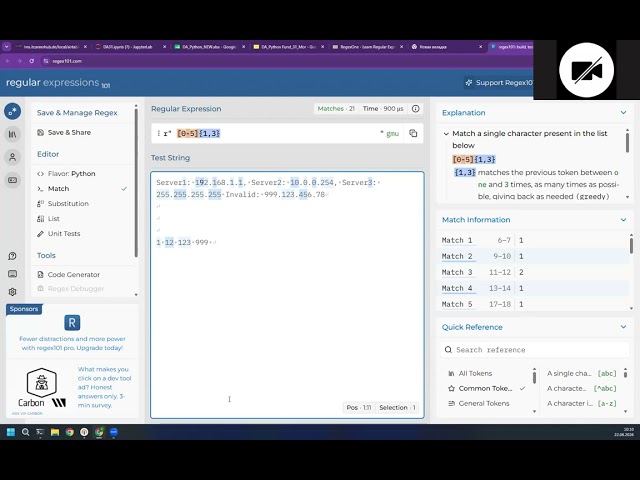Click browser reload button
The width and height of the screenshot is (640, 480).
point(31,61)
